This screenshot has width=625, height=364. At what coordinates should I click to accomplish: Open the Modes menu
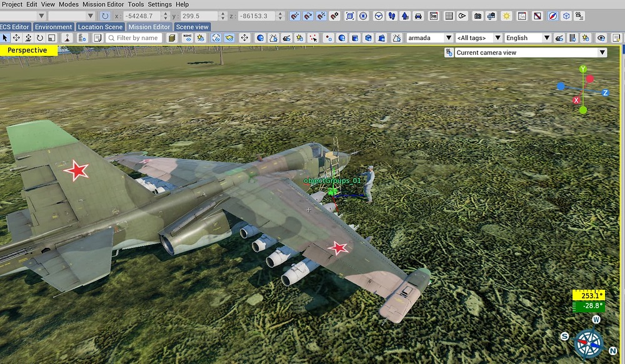(x=69, y=4)
